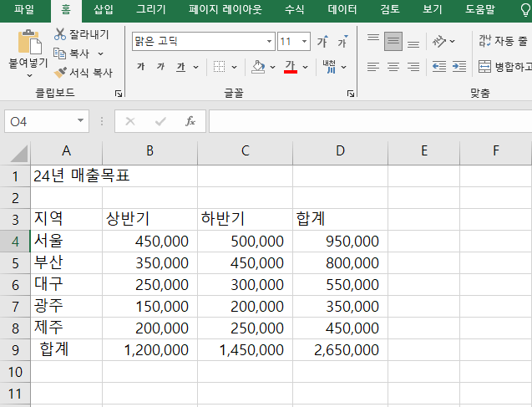Click the cancel X in formula bar
Screen dimensions: 532x407
pyautogui.click(x=130, y=121)
